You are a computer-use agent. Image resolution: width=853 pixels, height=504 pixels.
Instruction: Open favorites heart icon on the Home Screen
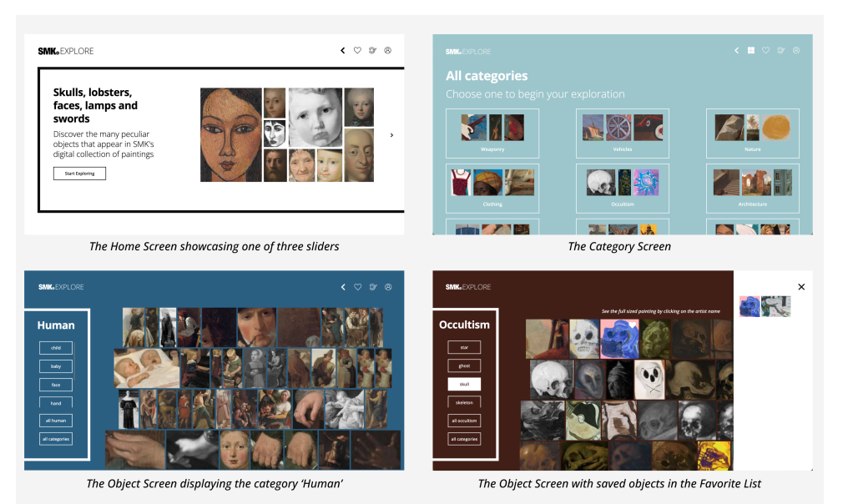coord(357,51)
